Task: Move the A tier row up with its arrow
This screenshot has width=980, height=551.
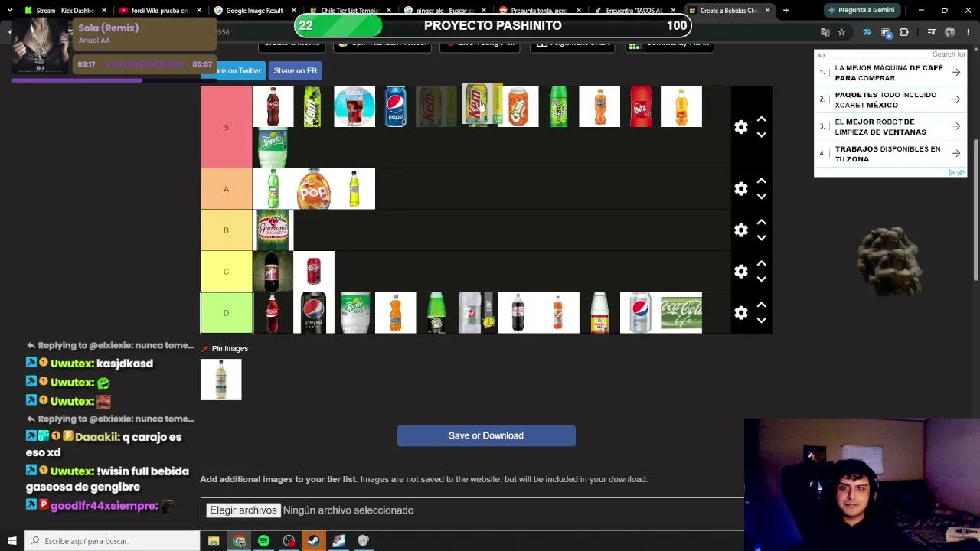Action: (761, 181)
